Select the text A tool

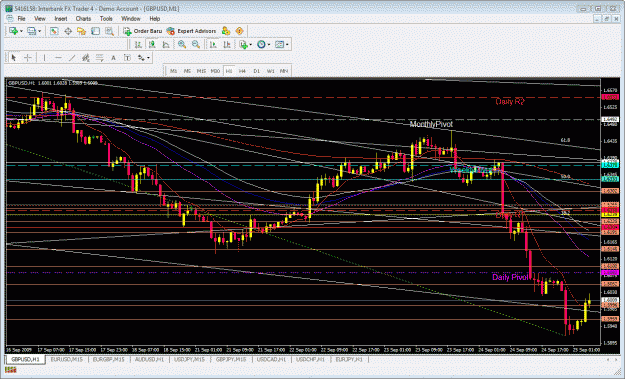(x=113, y=58)
